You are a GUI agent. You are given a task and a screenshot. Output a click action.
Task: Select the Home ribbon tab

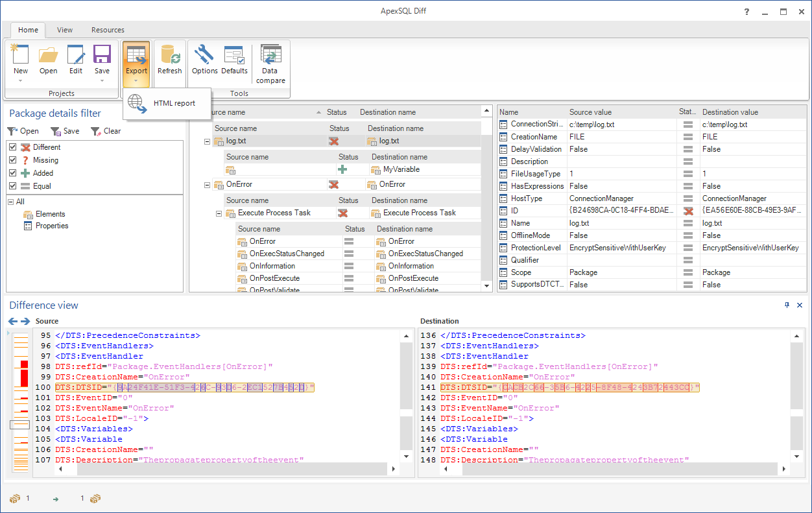28,30
